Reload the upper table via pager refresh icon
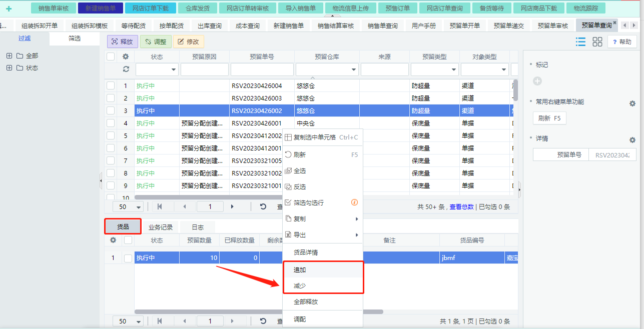Image resolution: width=644 pixels, height=329 pixels. [x=263, y=206]
